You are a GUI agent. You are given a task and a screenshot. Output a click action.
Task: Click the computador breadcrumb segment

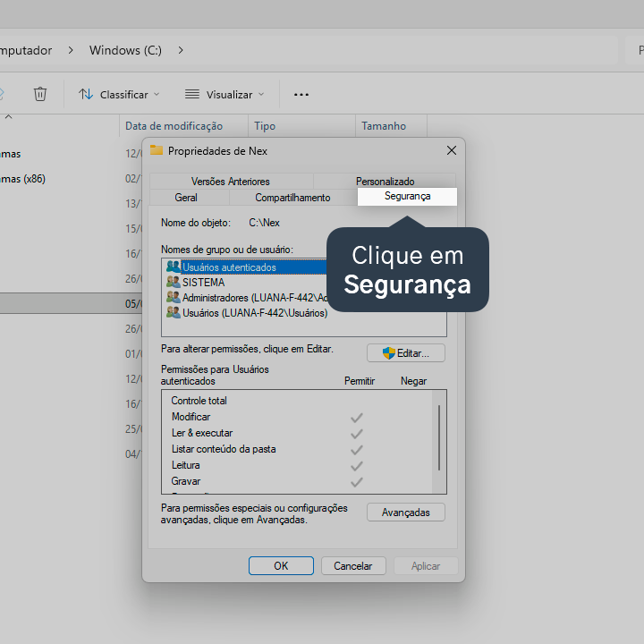(x=25, y=50)
